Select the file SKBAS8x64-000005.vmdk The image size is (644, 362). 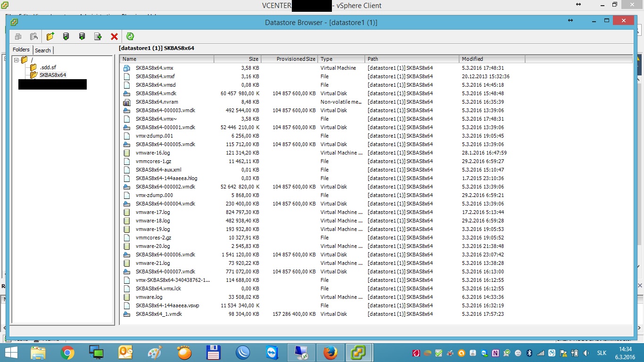click(165, 144)
